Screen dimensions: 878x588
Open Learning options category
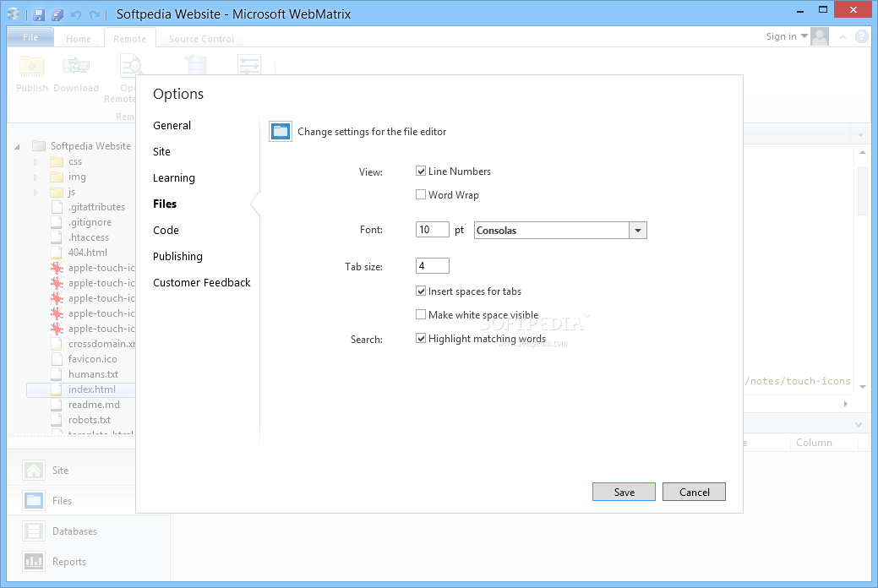pyautogui.click(x=174, y=178)
